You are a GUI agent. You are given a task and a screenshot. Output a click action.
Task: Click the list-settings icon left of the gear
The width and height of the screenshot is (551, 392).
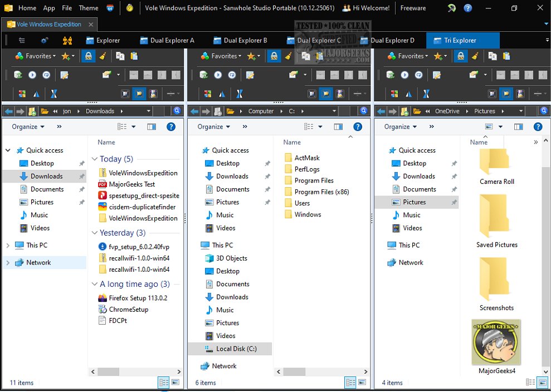pyautogui.click(x=22, y=41)
